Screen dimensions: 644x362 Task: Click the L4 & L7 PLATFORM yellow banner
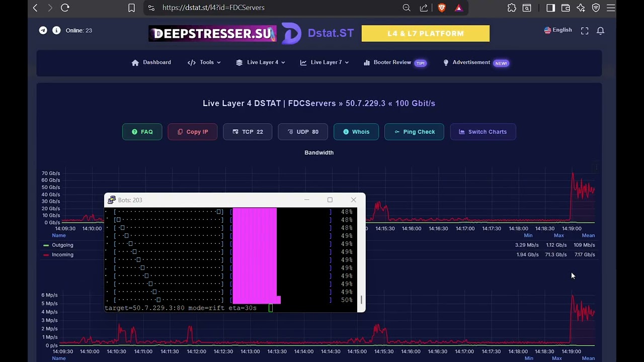[425, 34]
